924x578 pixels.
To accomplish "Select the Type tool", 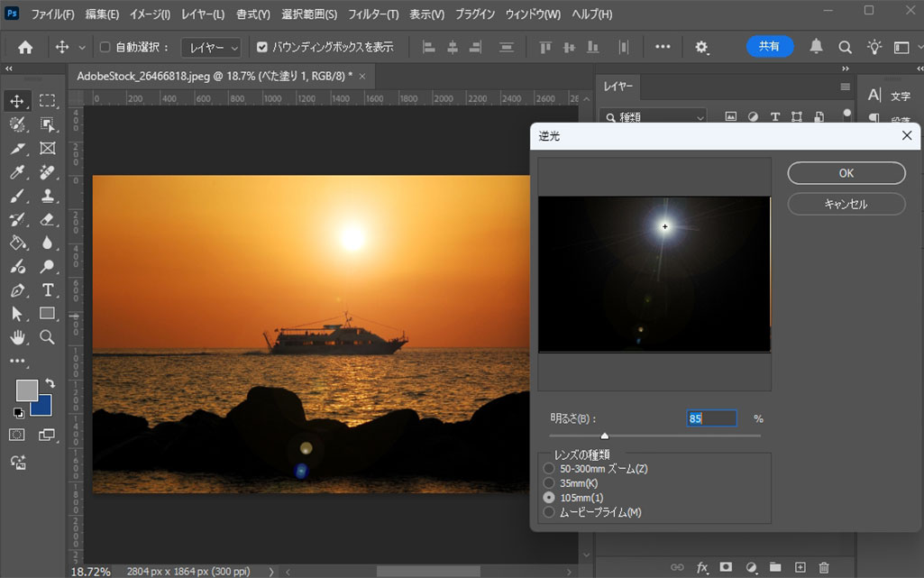I will click(48, 290).
